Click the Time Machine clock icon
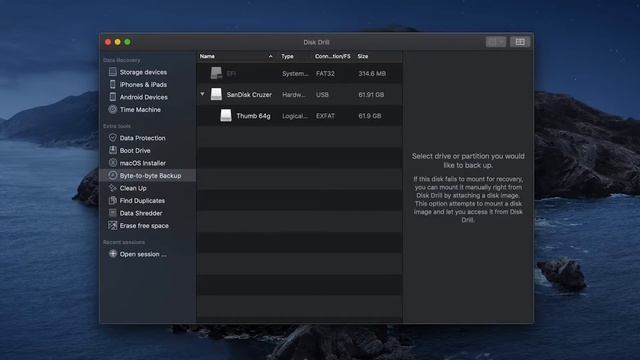 click(113, 109)
